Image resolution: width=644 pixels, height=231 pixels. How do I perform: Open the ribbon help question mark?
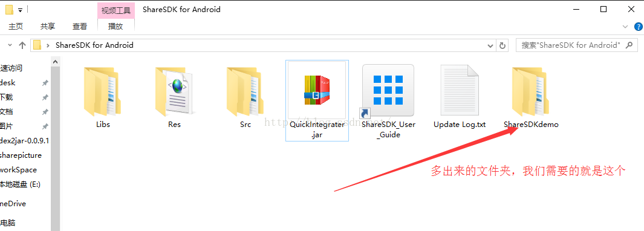click(638, 27)
